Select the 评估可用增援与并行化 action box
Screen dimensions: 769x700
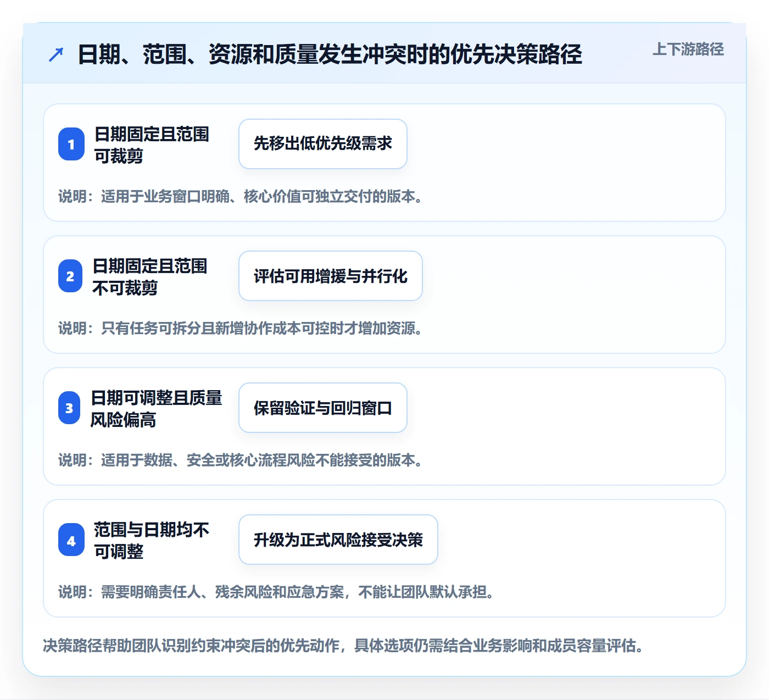(331, 276)
